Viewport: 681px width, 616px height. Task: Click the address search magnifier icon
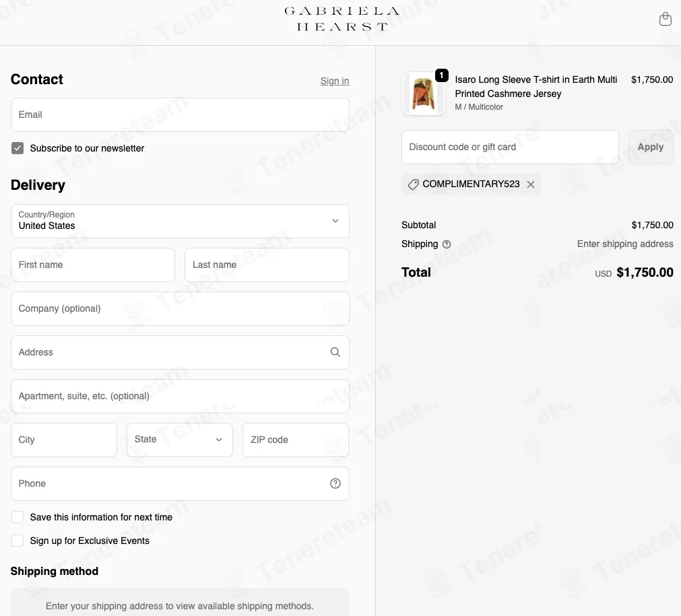tap(335, 352)
